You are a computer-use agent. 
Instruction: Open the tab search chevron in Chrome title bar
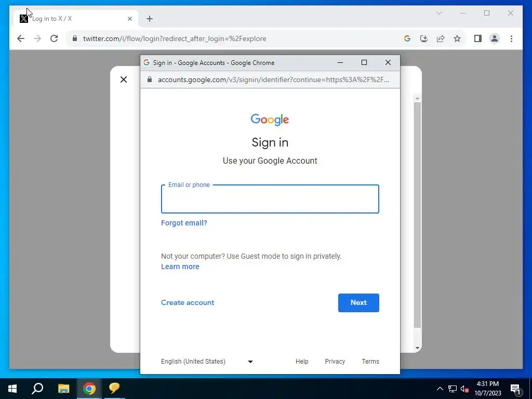tap(438, 13)
